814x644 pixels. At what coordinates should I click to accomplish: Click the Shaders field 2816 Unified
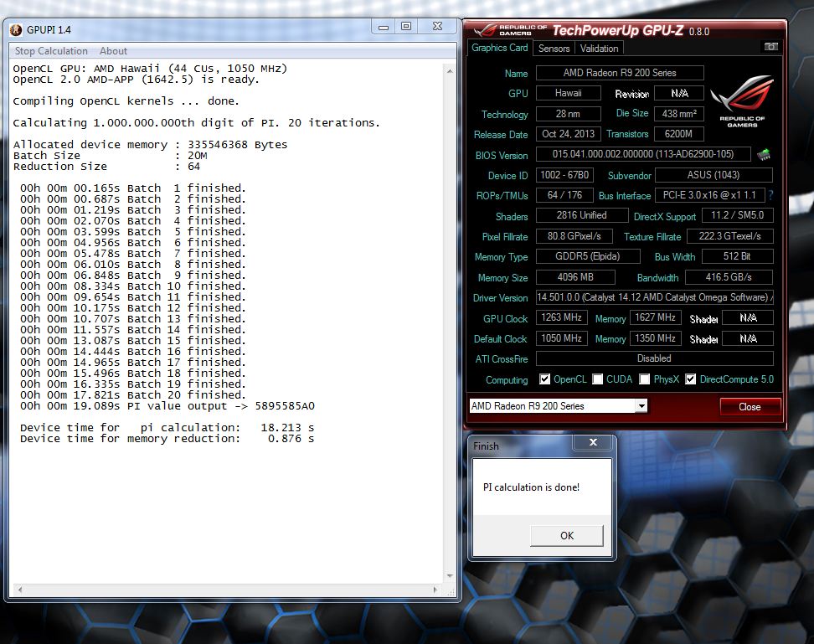pyautogui.click(x=582, y=215)
